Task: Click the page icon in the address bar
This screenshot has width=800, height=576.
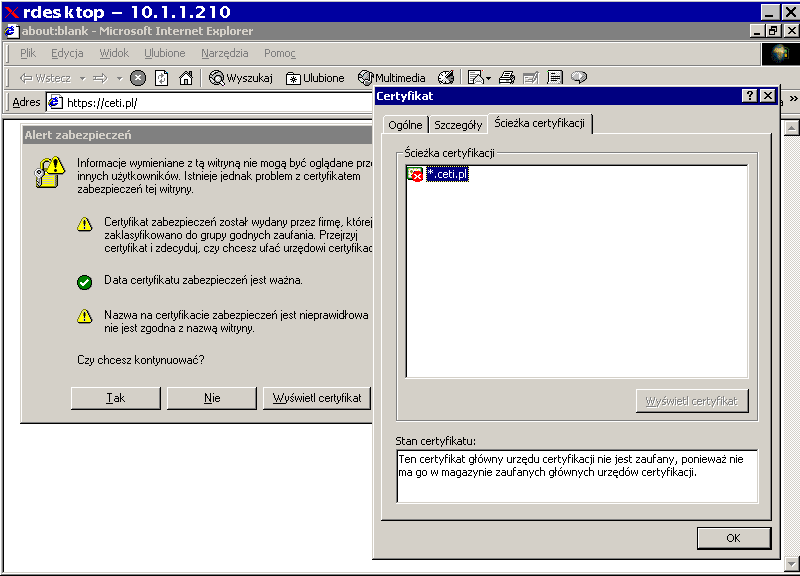Action: click(55, 103)
